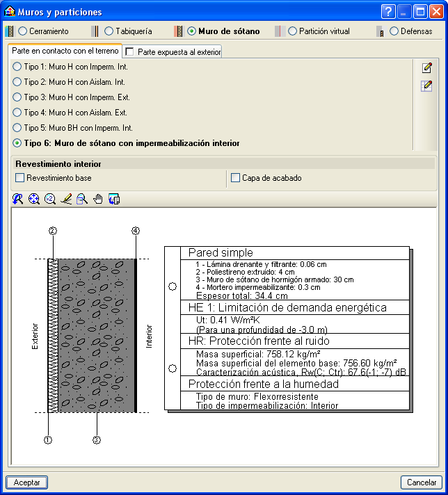448x495 pixels.
Task: Click '4 - Mortero impermeabilizante: 0.3 cm' line
Action: [x=258, y=287]
